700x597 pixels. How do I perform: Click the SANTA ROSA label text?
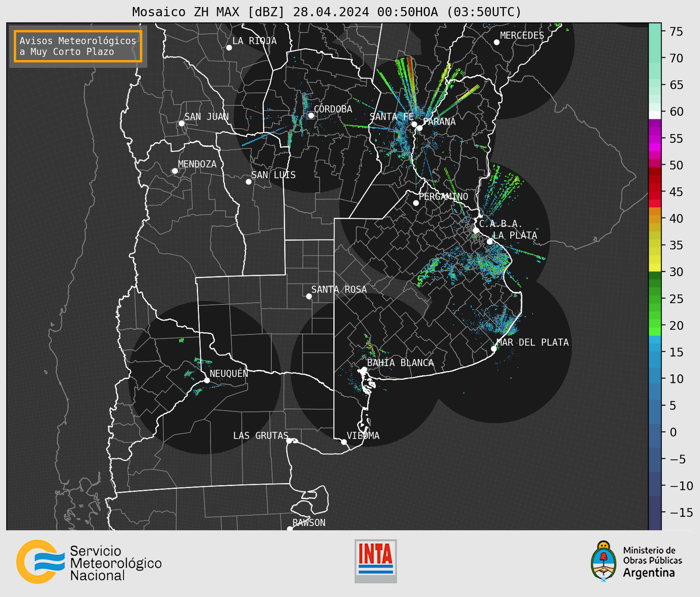pyautogui.click(x=339, y=289)
